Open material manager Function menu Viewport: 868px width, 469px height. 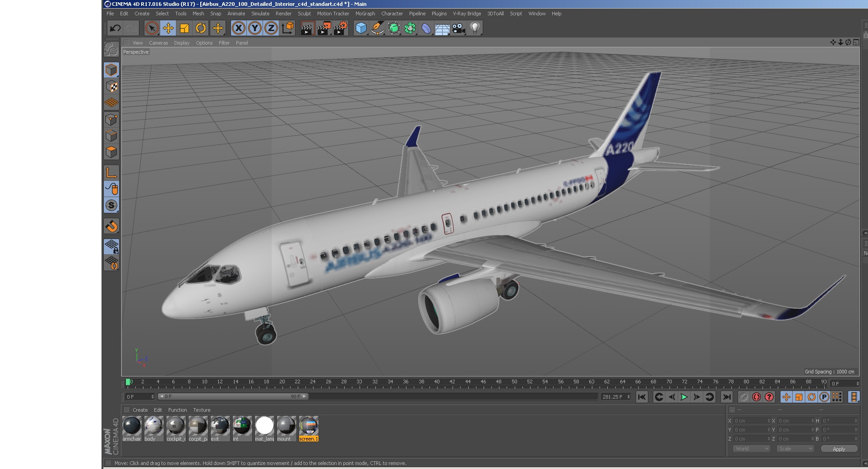177,410
